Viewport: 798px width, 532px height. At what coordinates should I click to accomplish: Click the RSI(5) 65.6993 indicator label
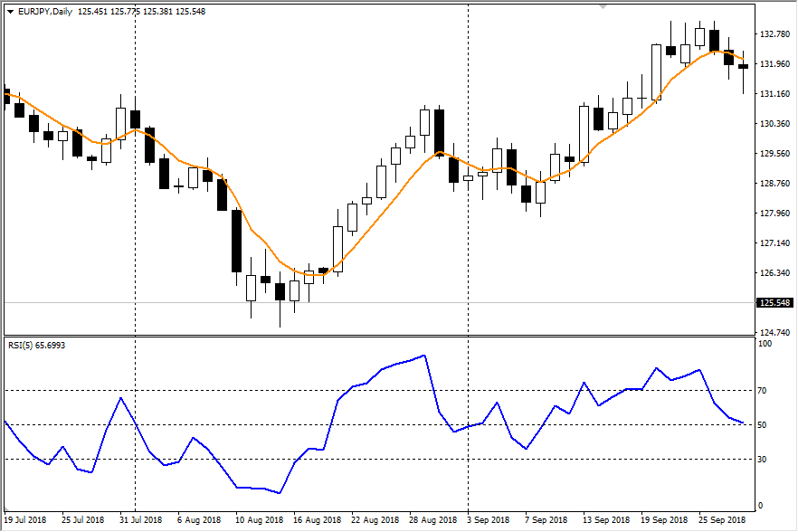point(36,345)
